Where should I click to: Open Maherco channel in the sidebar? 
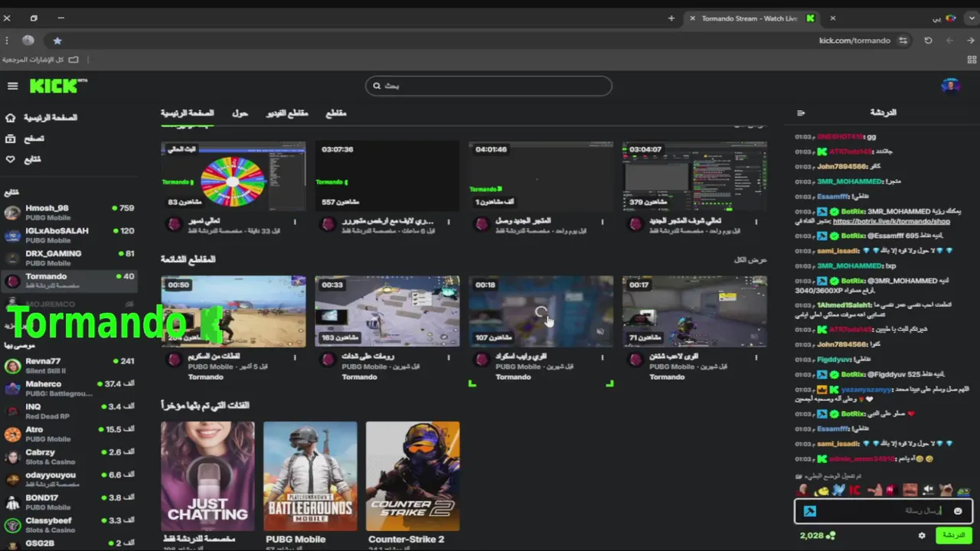click(69, 388)
